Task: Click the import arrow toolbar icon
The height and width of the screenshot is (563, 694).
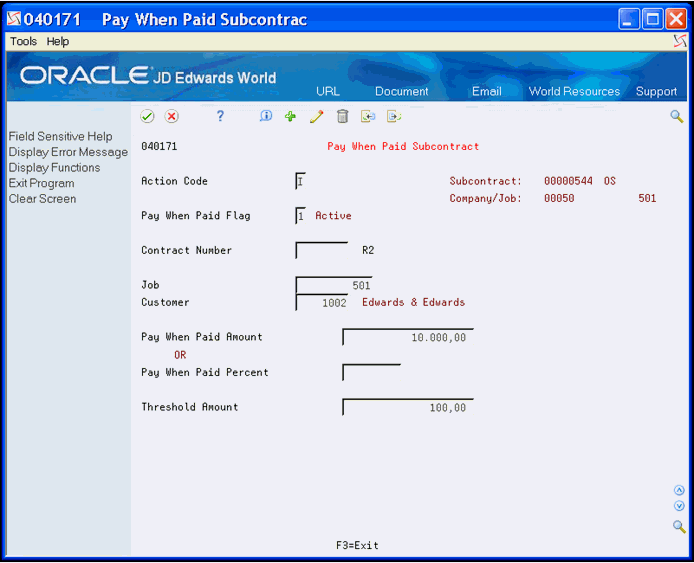Action: click(368, 116)
